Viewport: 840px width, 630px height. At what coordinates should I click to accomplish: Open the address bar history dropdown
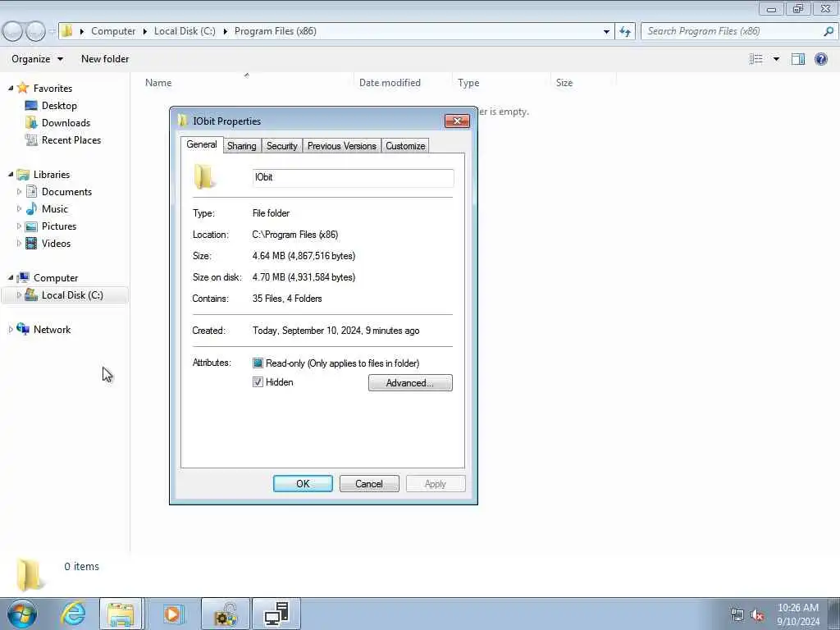(x=606, y=32)
